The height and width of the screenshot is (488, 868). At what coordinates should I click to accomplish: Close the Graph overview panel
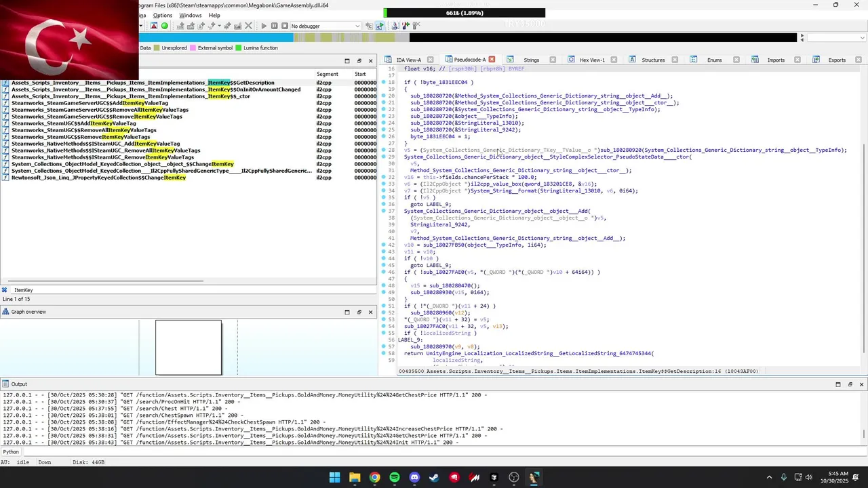tap(370, 312)
